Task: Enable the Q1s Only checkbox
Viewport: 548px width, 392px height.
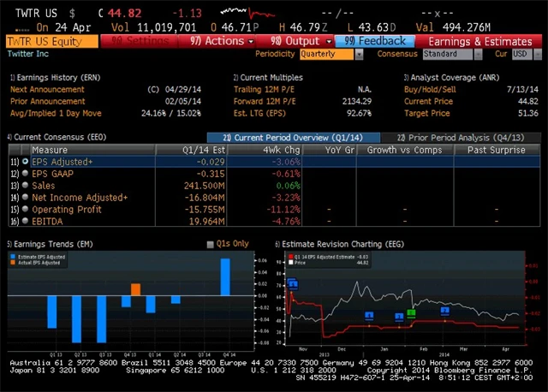Action: [211, 244]
